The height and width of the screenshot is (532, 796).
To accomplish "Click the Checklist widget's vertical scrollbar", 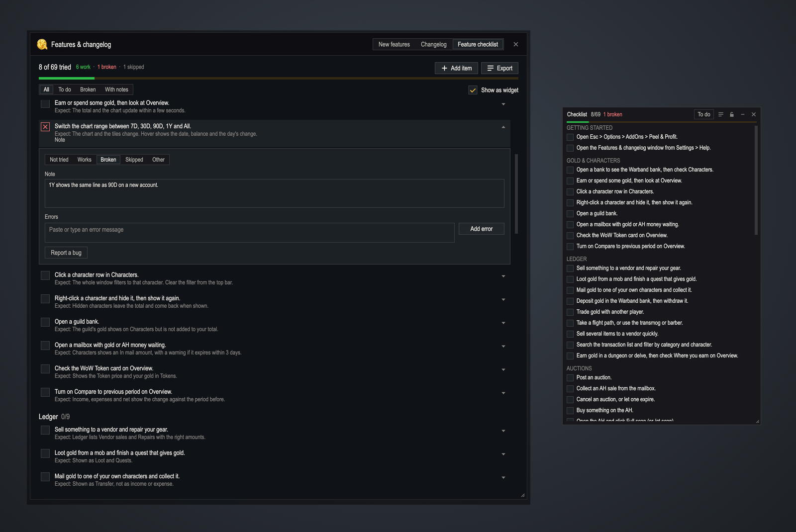I will pos(756,180).
